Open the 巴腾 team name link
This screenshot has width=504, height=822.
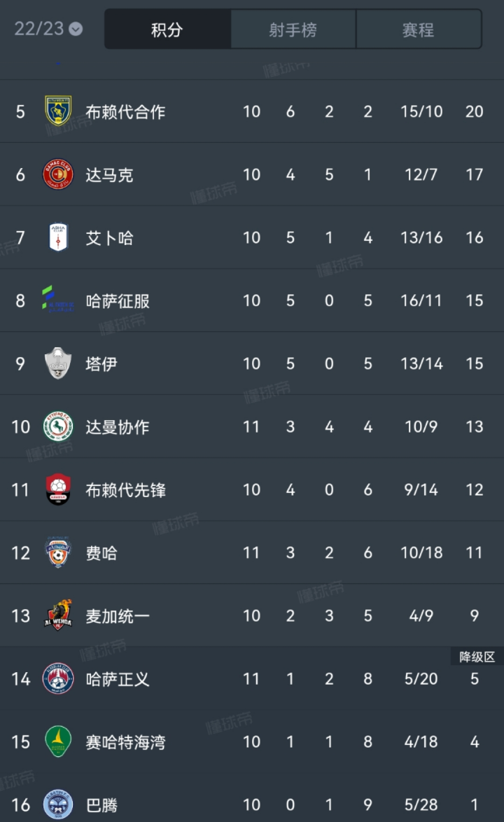click(101, 804)
